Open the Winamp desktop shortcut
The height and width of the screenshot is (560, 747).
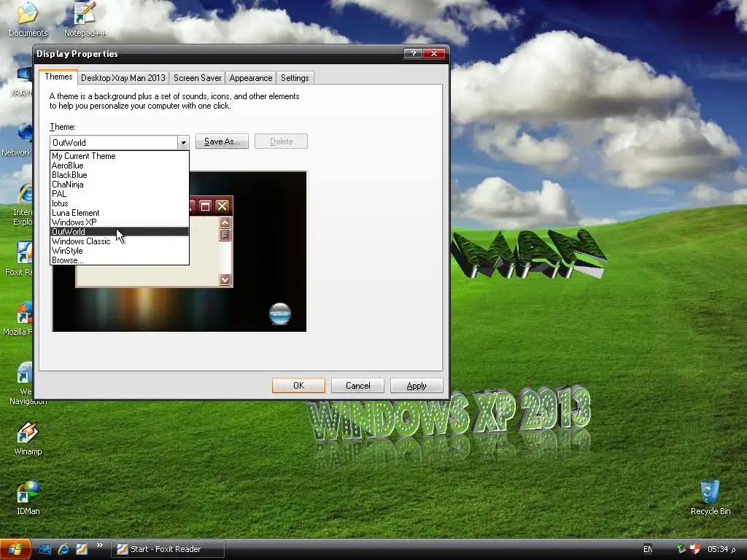coord(28,438)
